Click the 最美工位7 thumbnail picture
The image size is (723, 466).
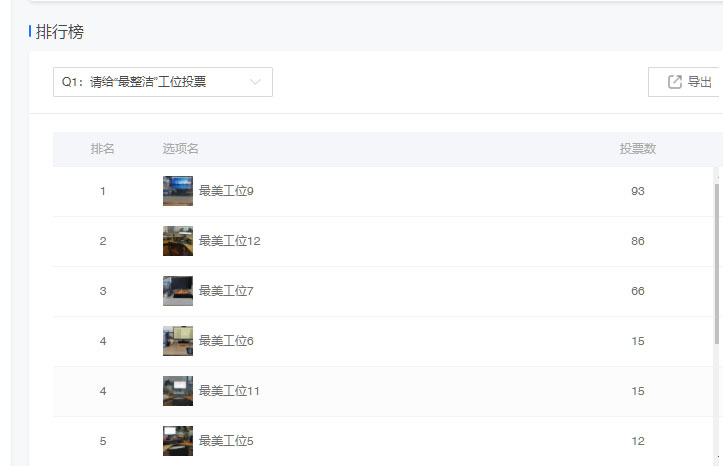[178, 291]
